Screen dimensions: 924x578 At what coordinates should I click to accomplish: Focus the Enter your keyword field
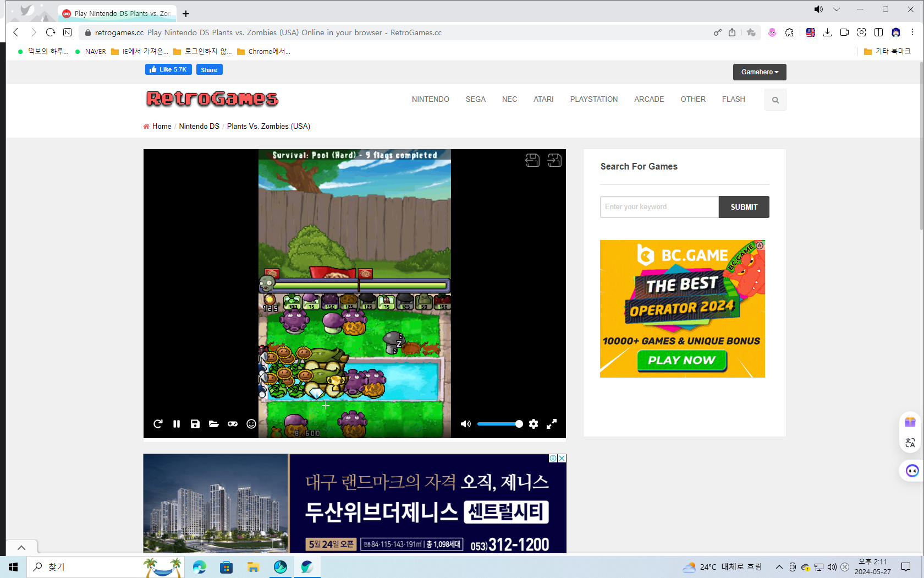click(x=659, y=207)
